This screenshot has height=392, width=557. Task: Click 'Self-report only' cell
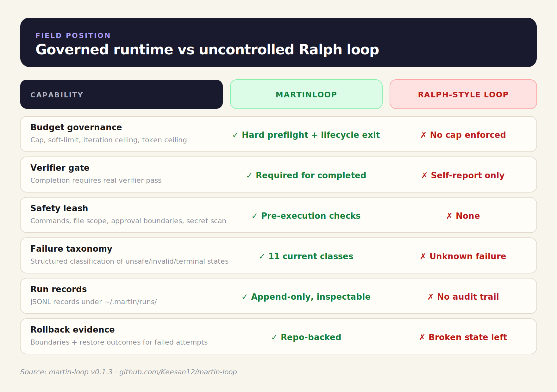(463, 175)
